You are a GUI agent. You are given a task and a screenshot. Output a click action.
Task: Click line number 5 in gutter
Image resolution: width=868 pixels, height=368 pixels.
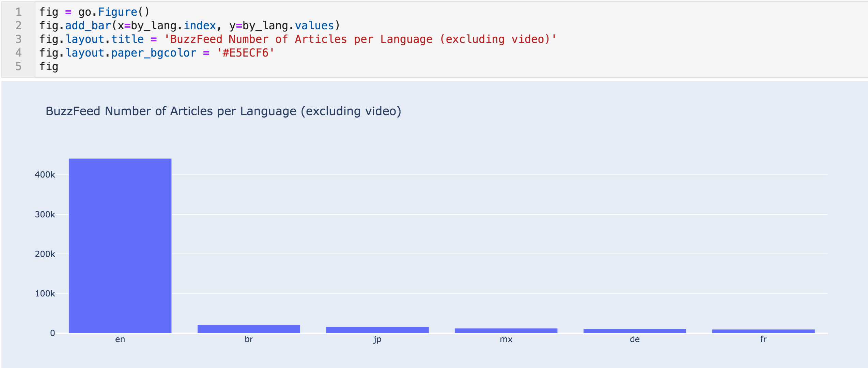pyautogui.click(x=18, y=66)
